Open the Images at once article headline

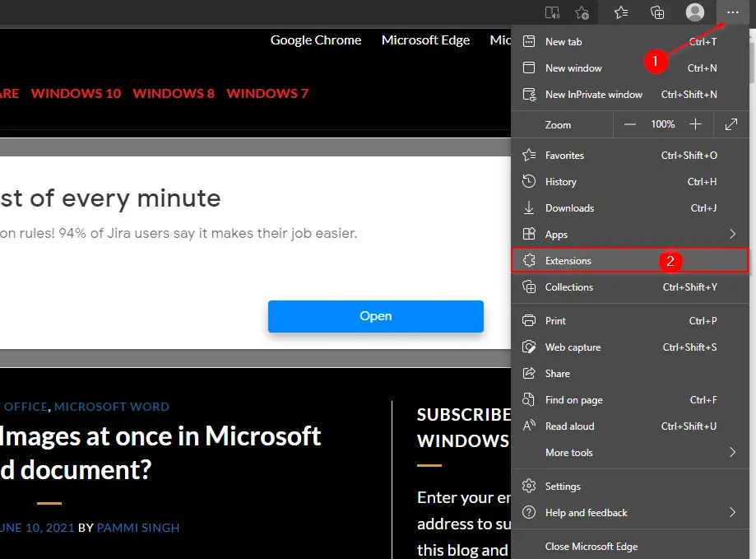pos(160,453)
